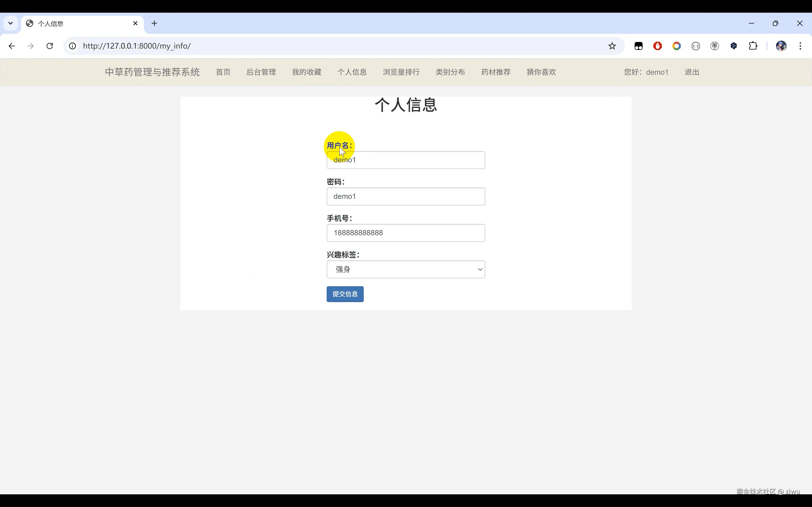Click the red hand blocker extension
This screenshot has width=812, height=507.
(x=657, y=46)
